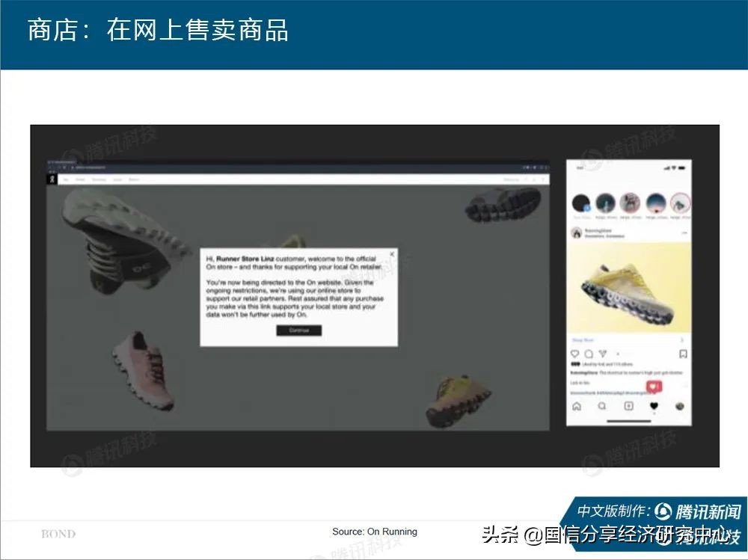Click the On logo in the website header
This screenshot has height=560, width=748.
(x=51, y=179)
